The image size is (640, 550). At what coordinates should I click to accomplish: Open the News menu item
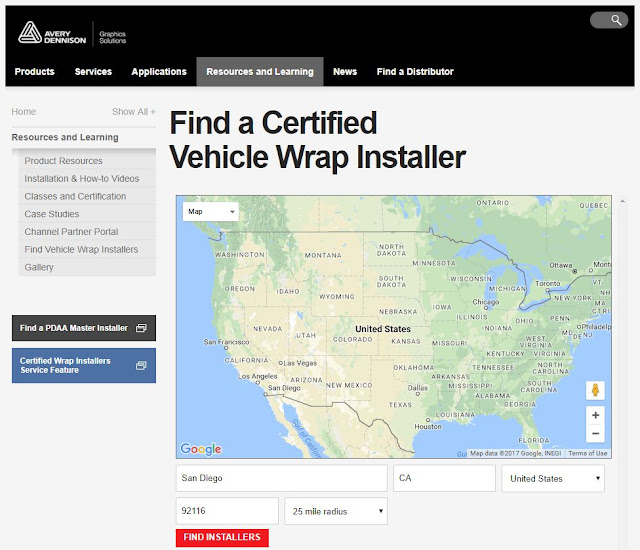click(345, 72)
